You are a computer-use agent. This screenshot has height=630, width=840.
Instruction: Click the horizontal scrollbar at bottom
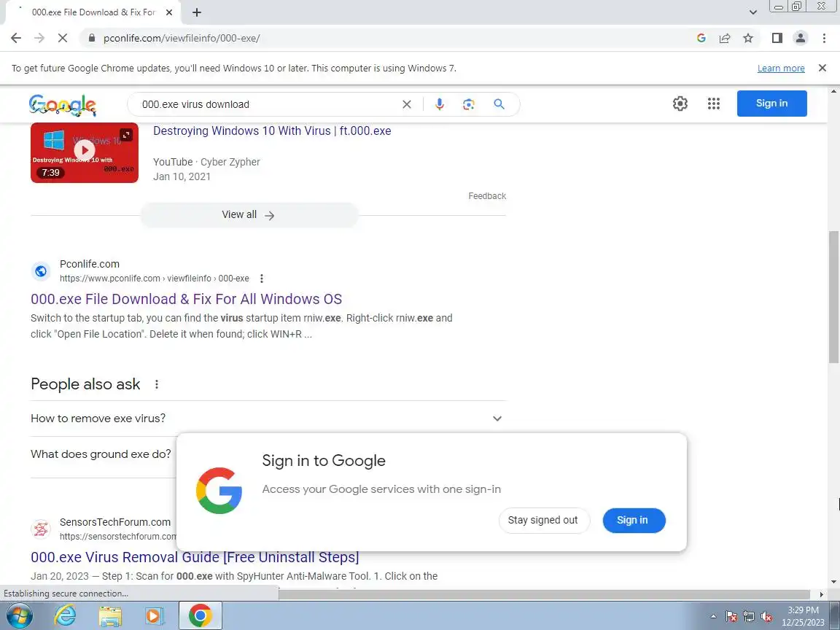point(544,594)
